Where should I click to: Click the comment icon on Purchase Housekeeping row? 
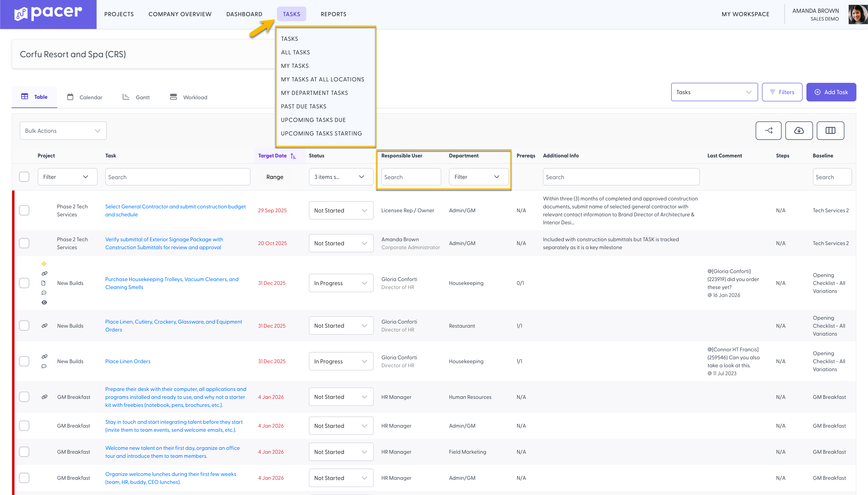point(44,293)
